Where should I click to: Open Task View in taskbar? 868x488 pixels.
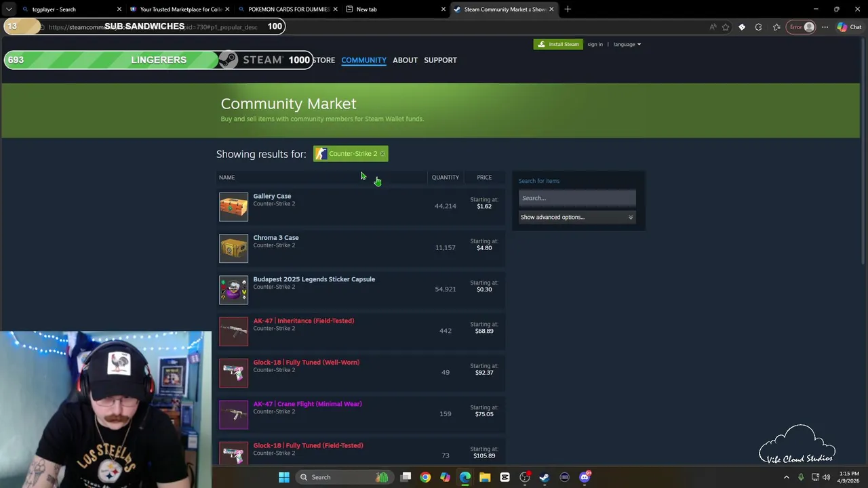coord(406,477)
